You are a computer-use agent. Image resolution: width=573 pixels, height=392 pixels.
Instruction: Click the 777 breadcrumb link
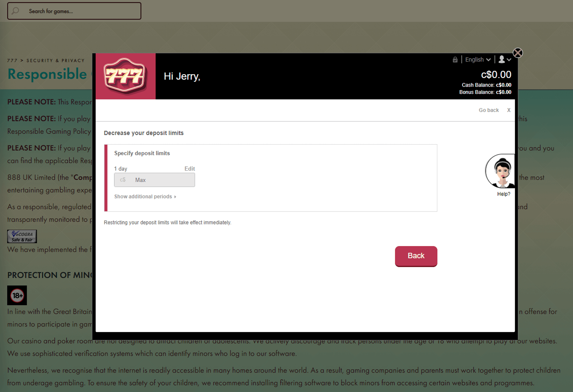(x=12, y=61)
